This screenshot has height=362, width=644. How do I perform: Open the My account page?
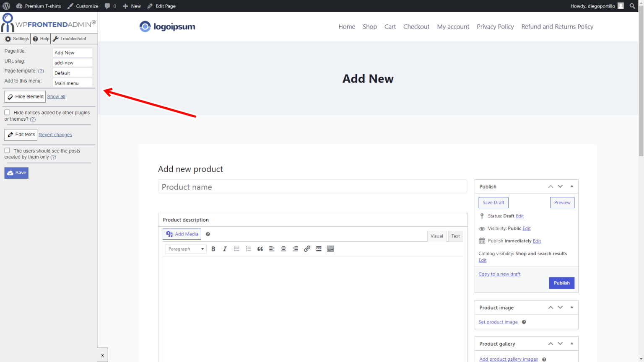coord(453,26)
